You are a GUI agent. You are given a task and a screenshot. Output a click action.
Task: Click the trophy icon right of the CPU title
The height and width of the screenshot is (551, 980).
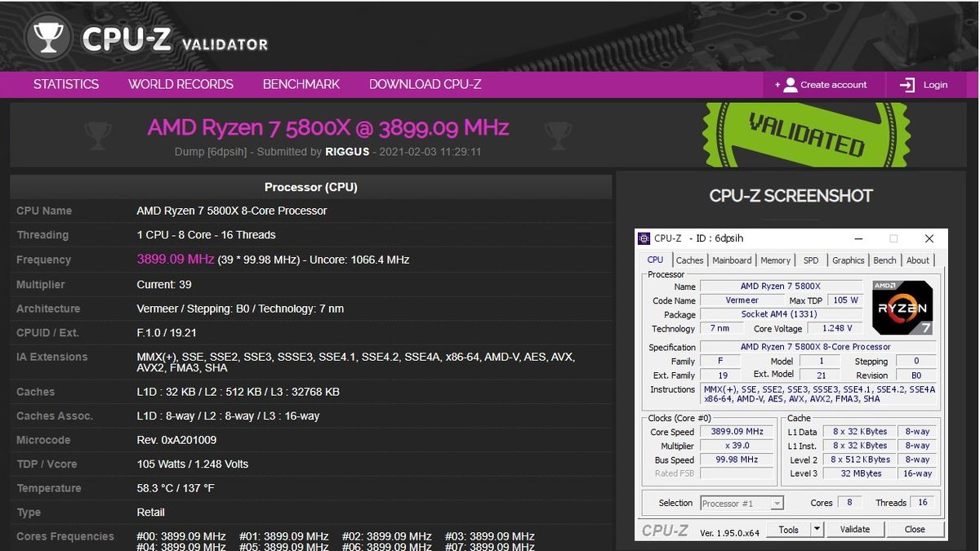point(559,136)
